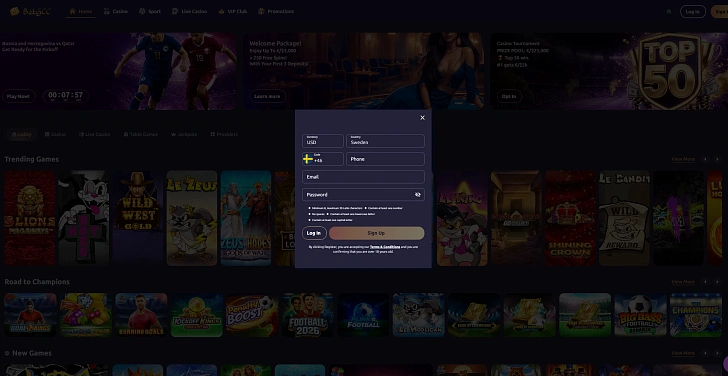Open the Kickoff Kings game
Image resolution: width=728 pixels, height=376 pixels.
197,315
